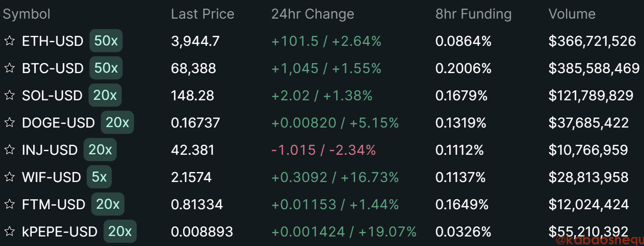Sort the table by 24hr Change
The height and width of the screenshot is (246, 644).
coord(312,14)
